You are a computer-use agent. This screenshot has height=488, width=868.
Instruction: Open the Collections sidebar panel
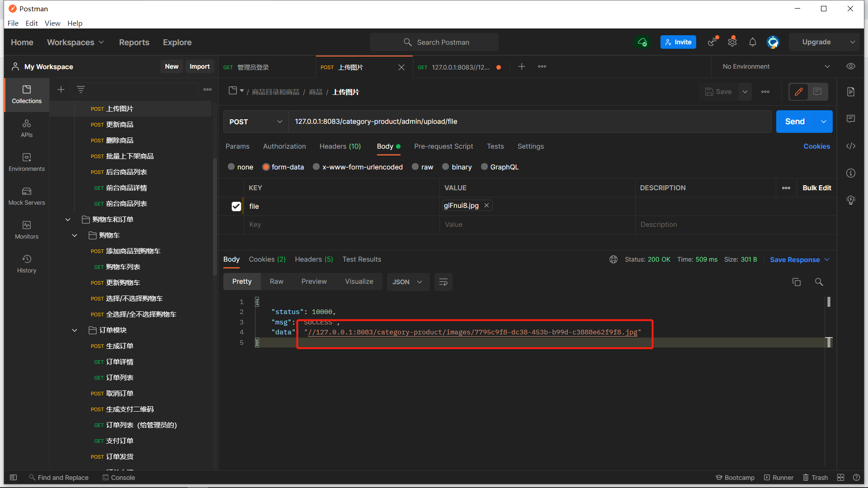pyautogui.click(x=27, y=94)
